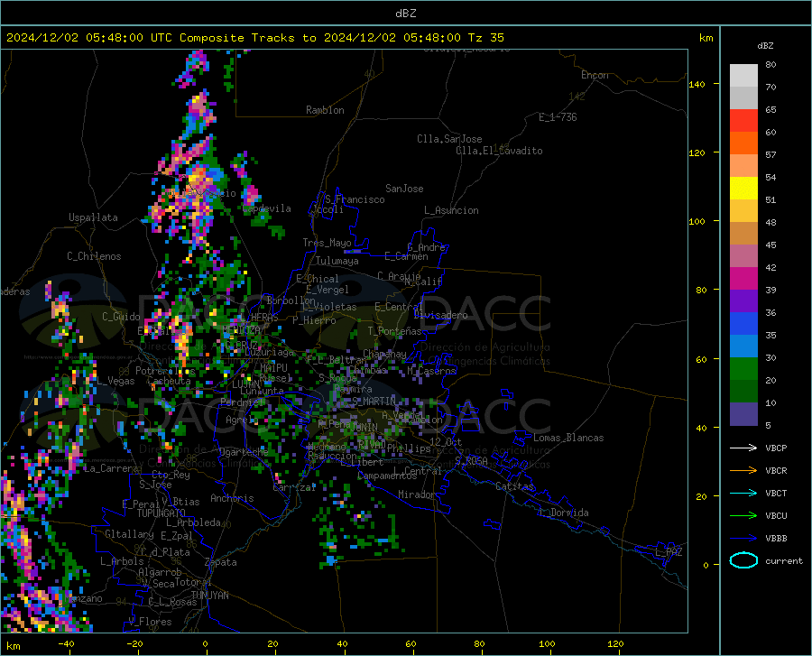Click the L_Dormida location label

tap(564, 513)
